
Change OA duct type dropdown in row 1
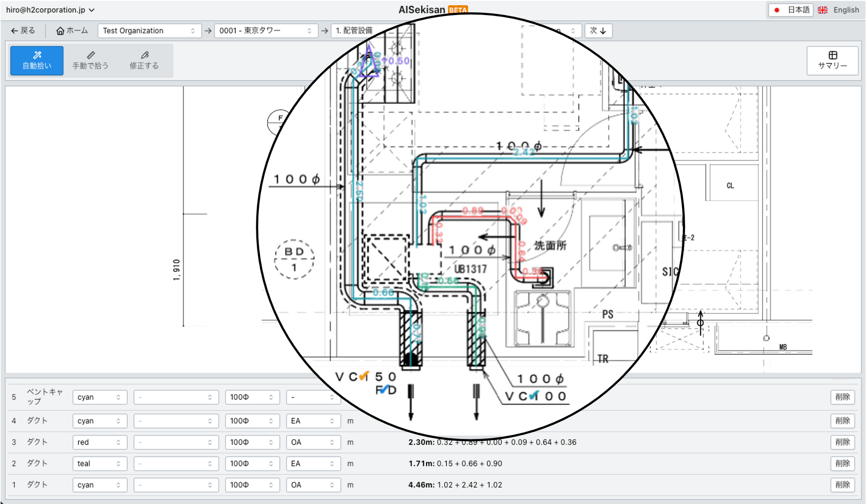click(x=313, y=485)
